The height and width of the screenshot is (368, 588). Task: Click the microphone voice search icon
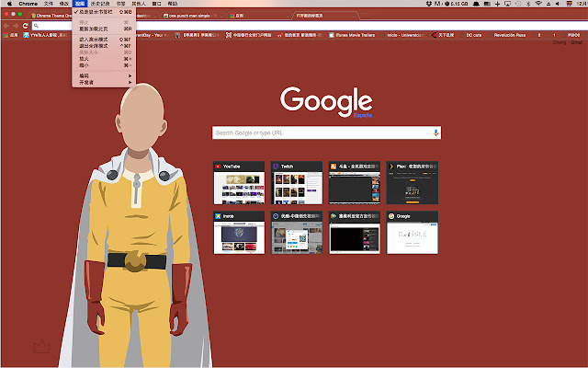[435, 132]
